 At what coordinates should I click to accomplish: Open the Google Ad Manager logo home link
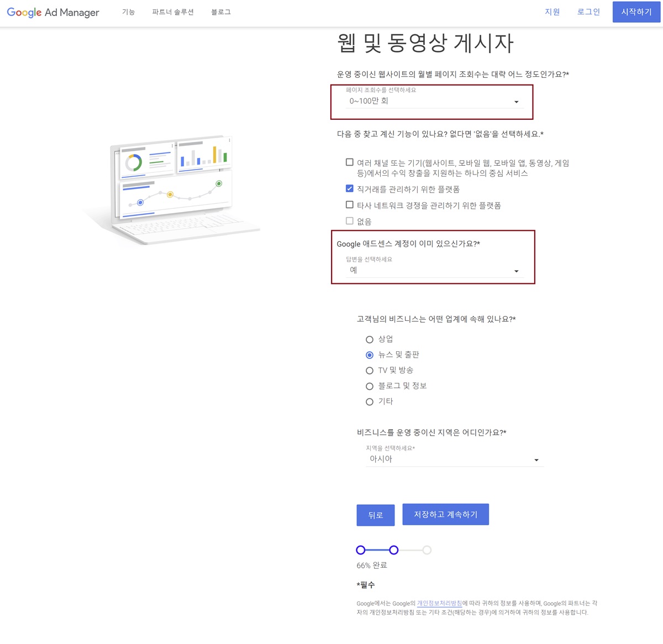click(53, 12)
